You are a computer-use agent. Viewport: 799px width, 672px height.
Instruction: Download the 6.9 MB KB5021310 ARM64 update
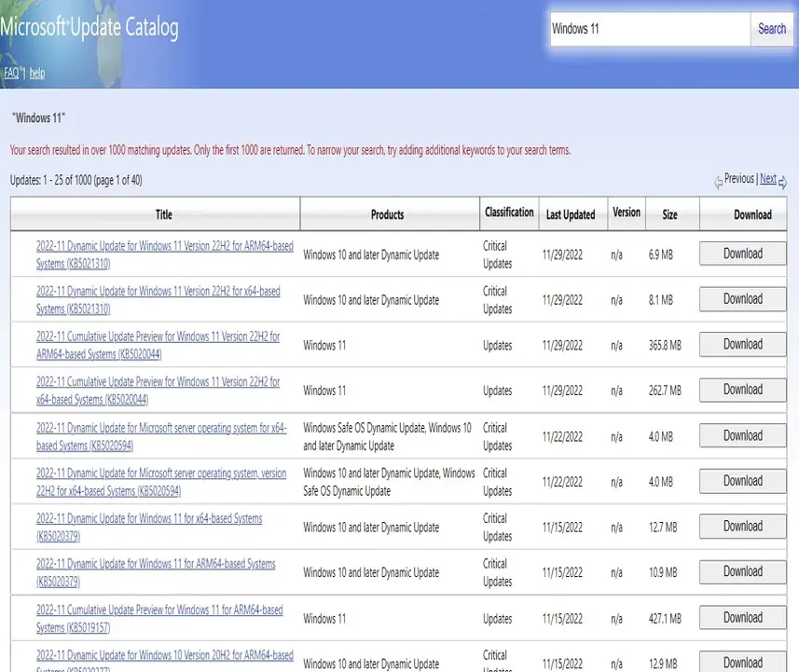point(742,254)
